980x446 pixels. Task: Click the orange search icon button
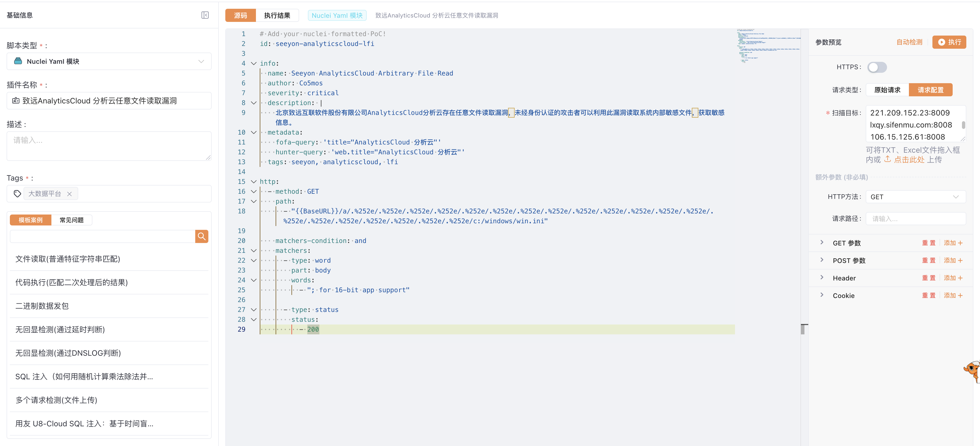[202, 236]
